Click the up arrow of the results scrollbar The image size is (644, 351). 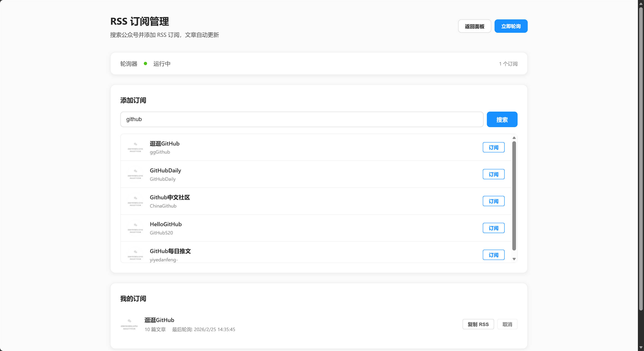514,138
